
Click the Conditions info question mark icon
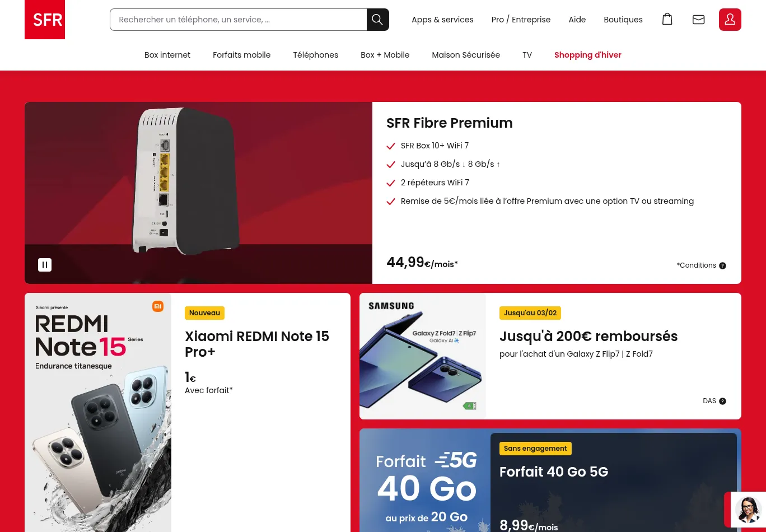[722, 265]
